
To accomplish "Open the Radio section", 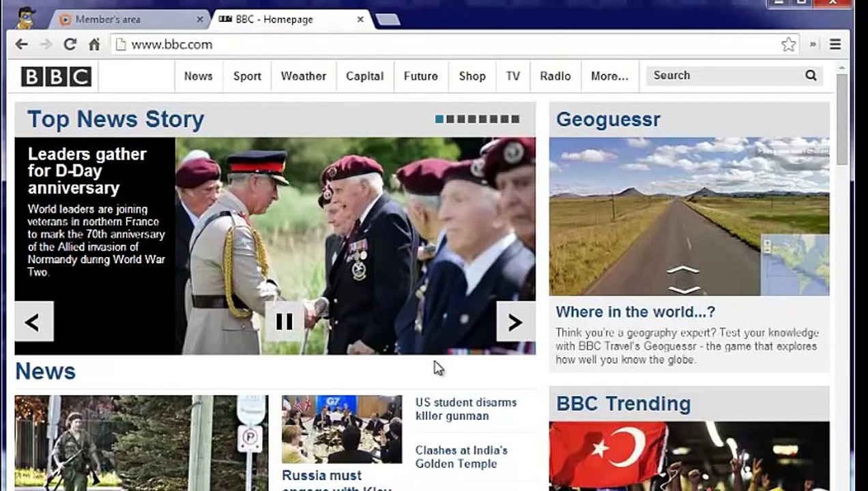I will pyautogui.click(x=555, y=76).
